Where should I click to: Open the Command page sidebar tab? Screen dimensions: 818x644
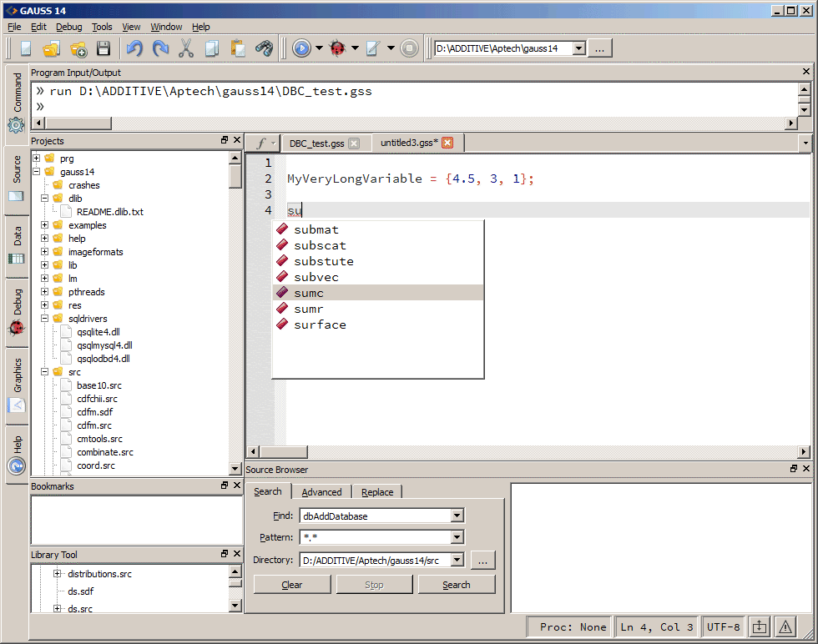[17, 103]
